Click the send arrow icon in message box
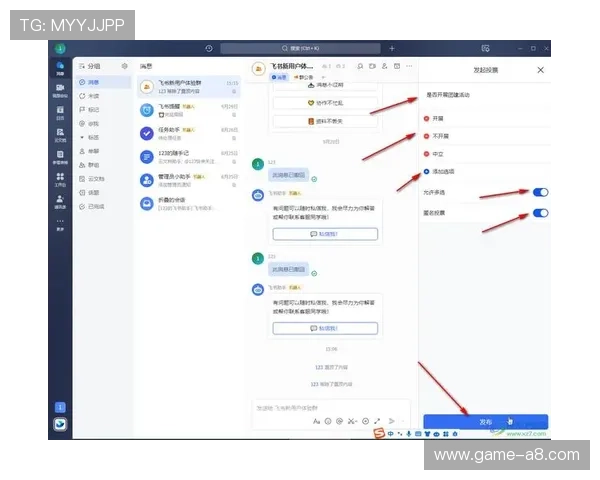The image size is (600, 480). pos(393,421)
